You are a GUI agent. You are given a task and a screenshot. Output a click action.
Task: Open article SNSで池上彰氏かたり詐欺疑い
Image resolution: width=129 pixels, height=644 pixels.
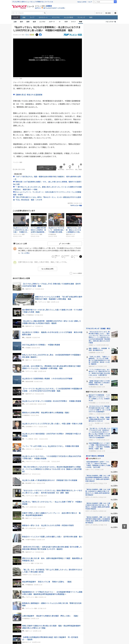click(x=41, y=345)
